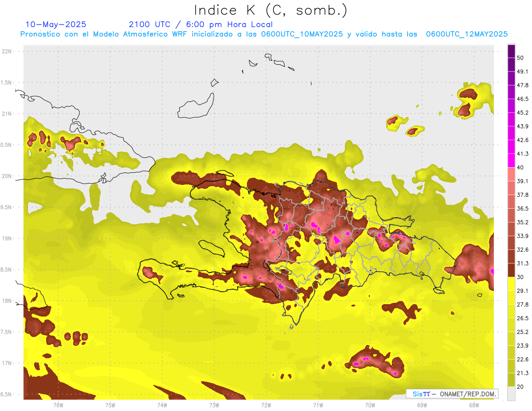Click the color scale value "25.2"
The image size is (532, 411).
coord(523,333)
